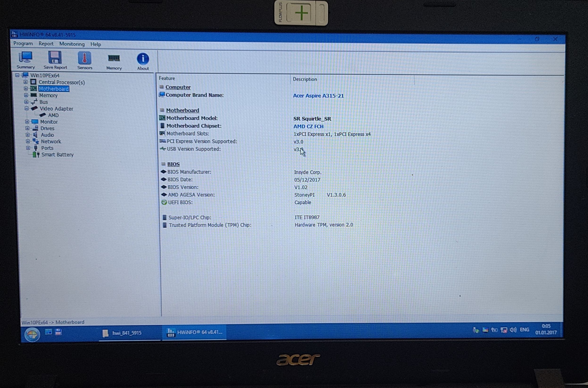
Task: Click the safely remove hardware tray icon
Action: (475, 330)
